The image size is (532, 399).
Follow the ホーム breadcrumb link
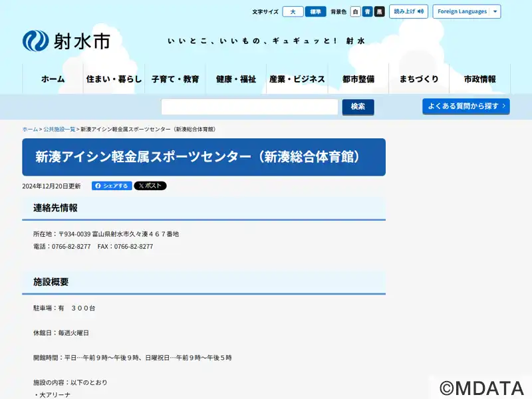(30, 129)
